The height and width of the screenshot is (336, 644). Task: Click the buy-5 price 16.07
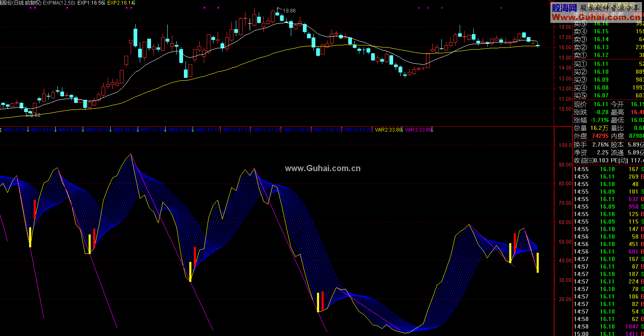pyautogui.click(x=601, y=95)
